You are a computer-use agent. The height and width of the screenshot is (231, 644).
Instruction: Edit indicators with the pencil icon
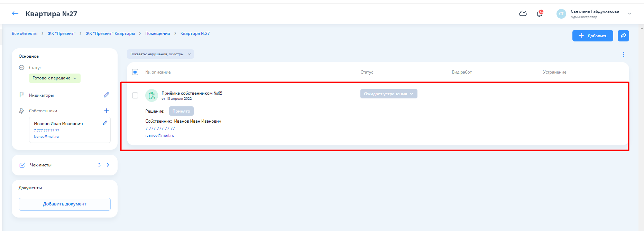click(x=107, y=95)
